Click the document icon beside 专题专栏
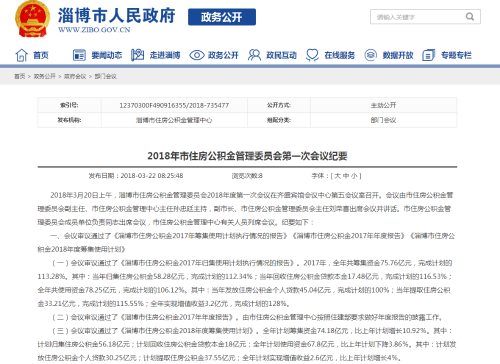500x364 pixels. point(429,55)
